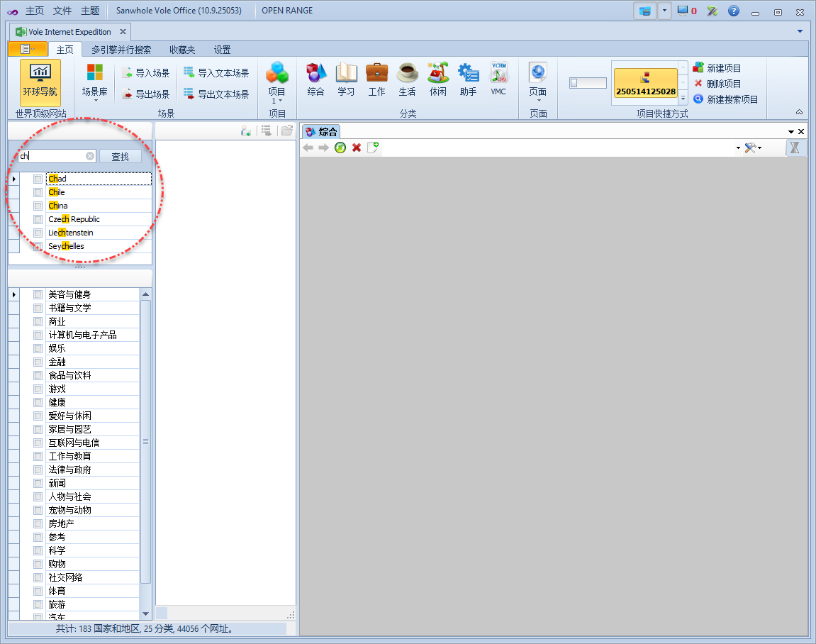Open the 项目 1 cube icon
The image size is (816, 644).
coord(277,82)
